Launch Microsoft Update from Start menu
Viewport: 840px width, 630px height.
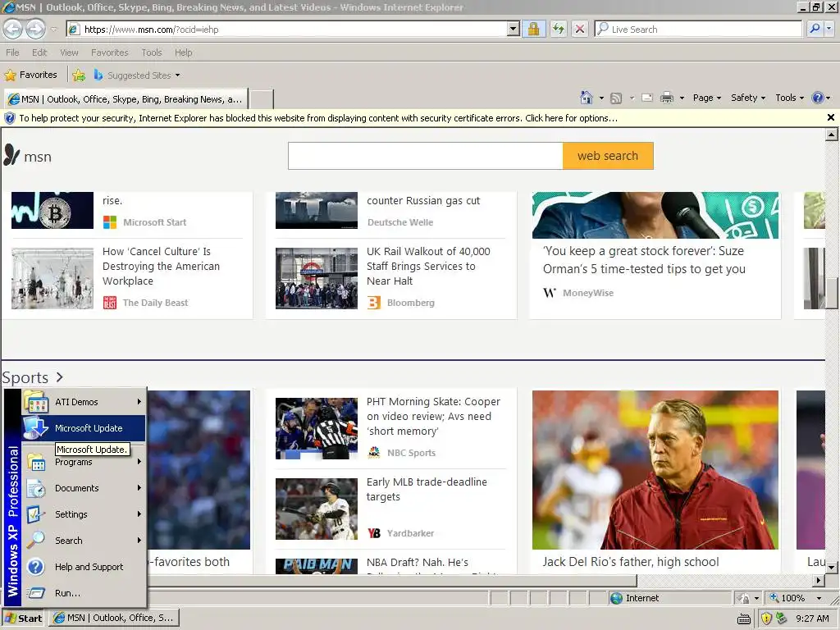tap(84, 428)
